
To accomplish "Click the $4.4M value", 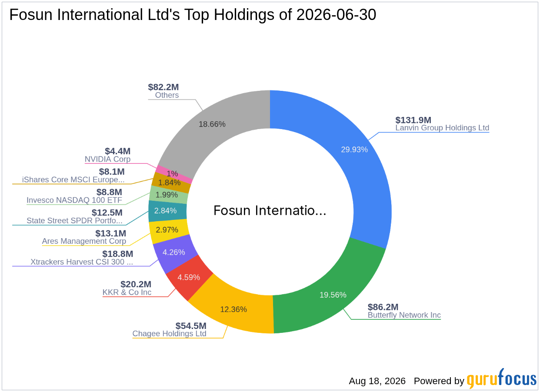I will (x=118, y=151).
